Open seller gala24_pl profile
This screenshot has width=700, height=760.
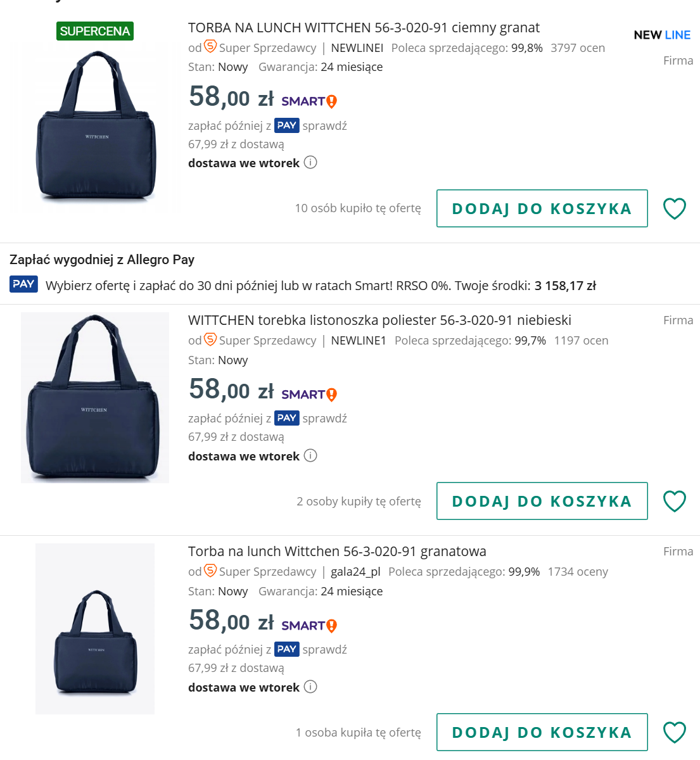[355, 572]
